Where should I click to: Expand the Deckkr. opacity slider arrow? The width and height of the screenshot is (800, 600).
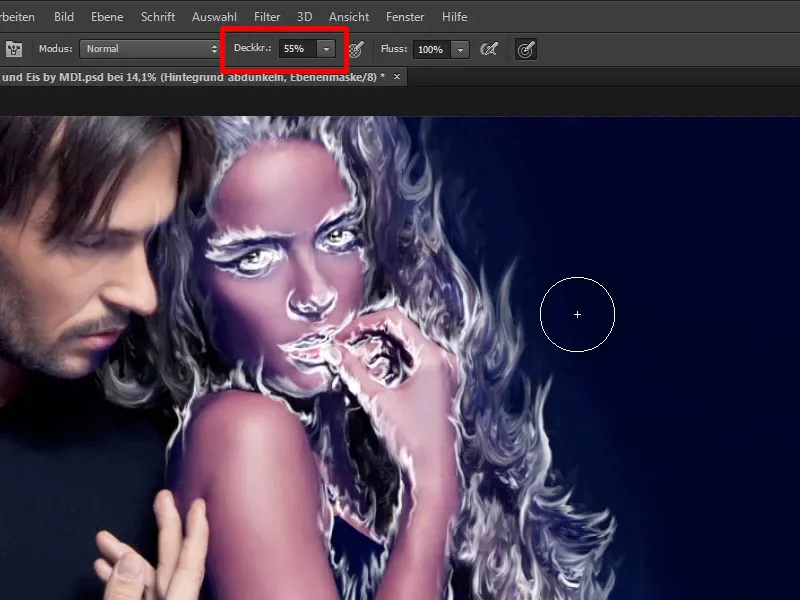(x=326, y=49)
